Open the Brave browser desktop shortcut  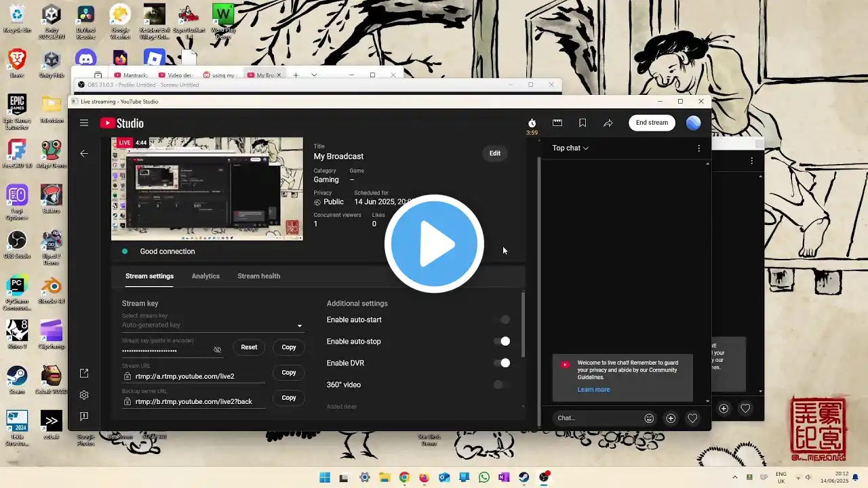[16, 64]
